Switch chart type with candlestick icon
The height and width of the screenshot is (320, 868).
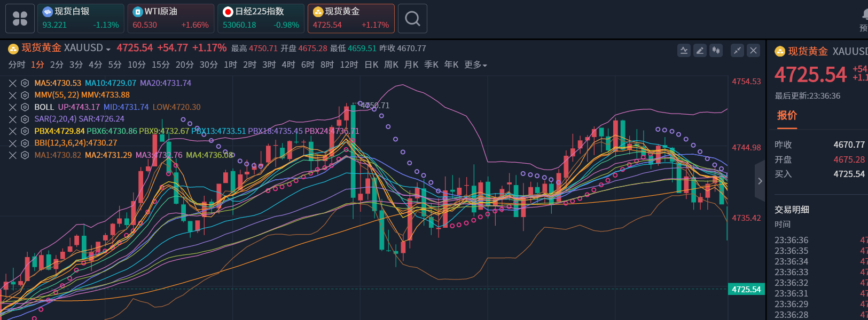click(x=716, y=50)
